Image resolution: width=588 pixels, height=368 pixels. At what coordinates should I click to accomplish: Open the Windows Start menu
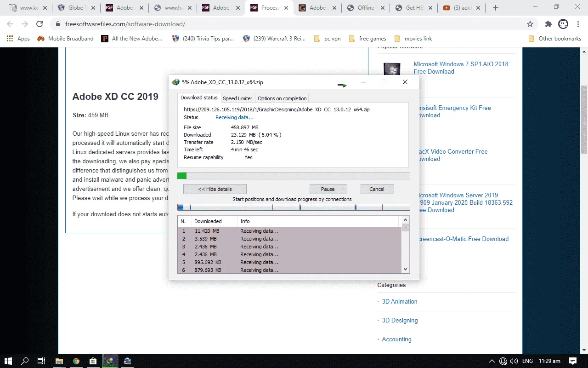pyautogui.click(x=8, y=361)
